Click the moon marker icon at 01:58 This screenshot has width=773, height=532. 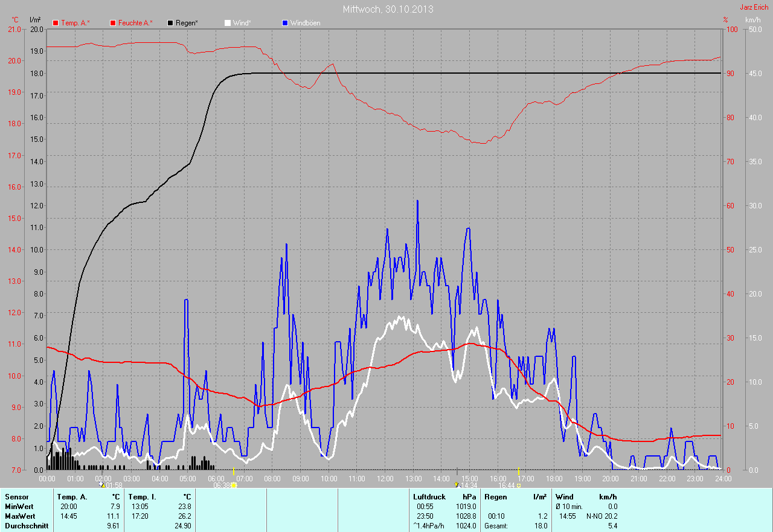pyautogui.click(x=101, y=484)
